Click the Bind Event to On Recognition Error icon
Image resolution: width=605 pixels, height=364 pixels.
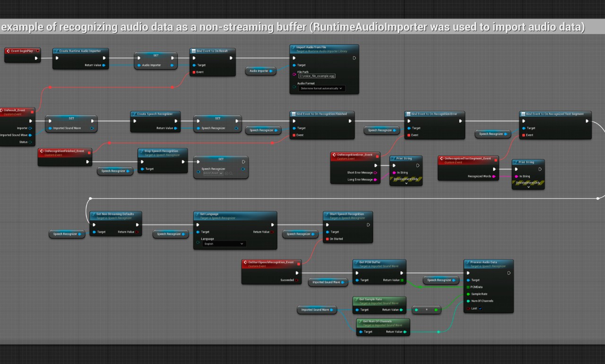(408, 114)
